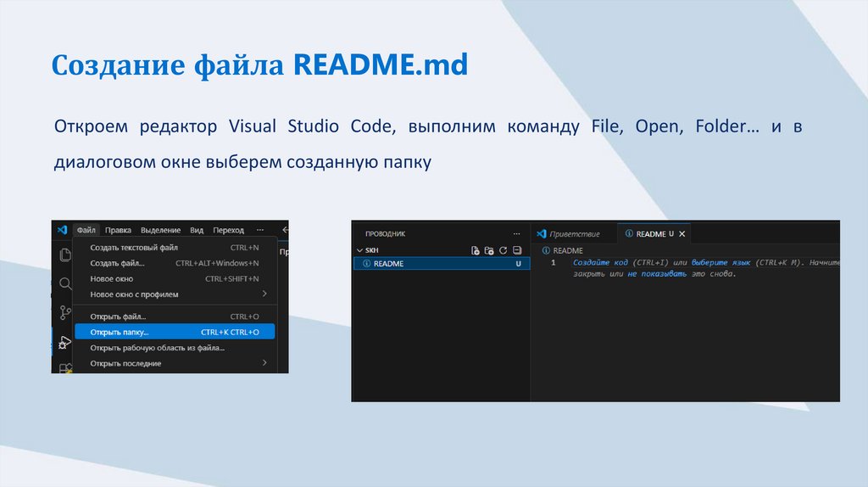Choose Открыть файл... menu entry
Screen dimensions: 868x487
(x=175, y=316)
